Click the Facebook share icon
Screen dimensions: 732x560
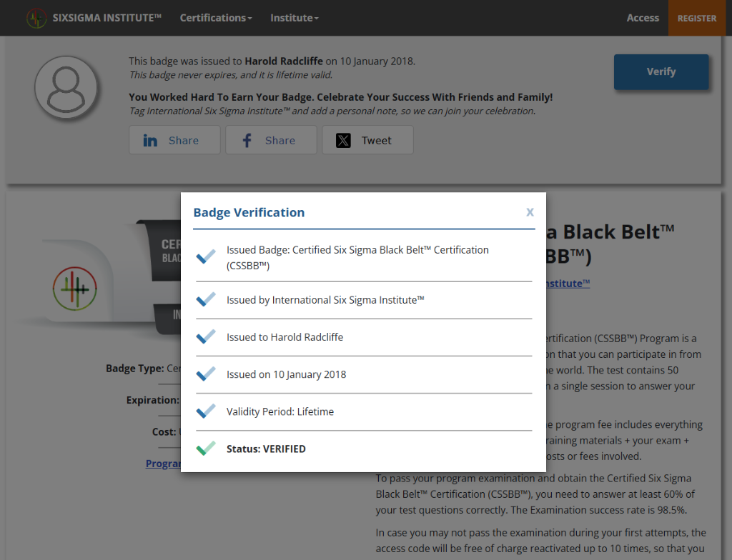[x=247, y=141]
